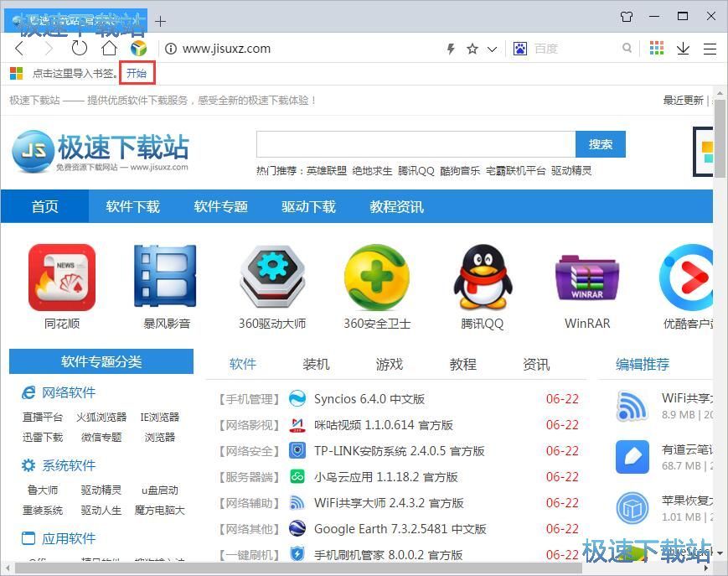Click WiFi共享 icon under 编辑推荐

632,406
